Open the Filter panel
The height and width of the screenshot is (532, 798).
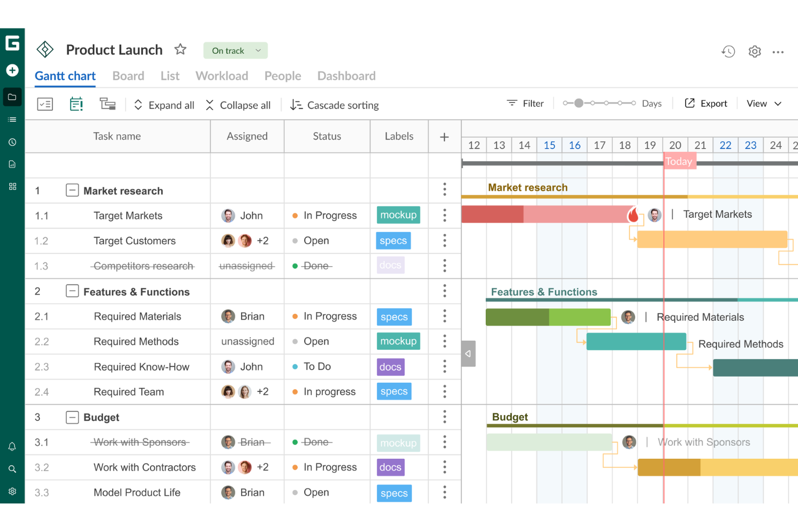[x=526, y=103]
